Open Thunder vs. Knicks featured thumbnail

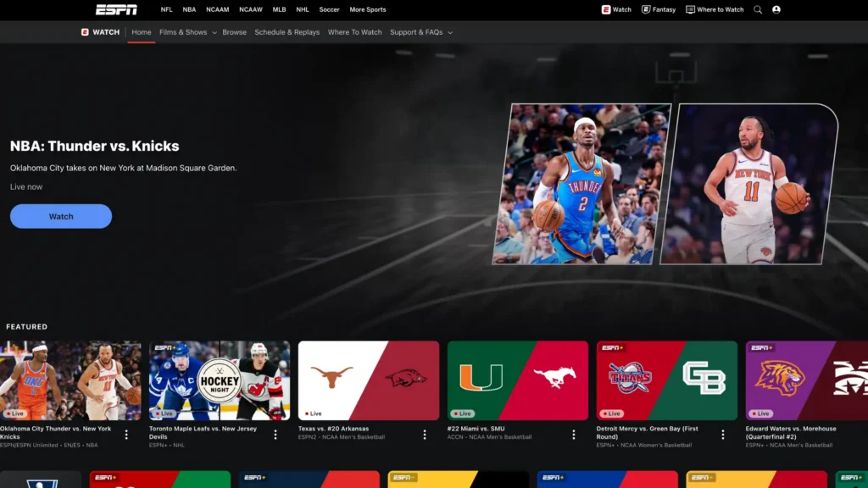(70, 380)
